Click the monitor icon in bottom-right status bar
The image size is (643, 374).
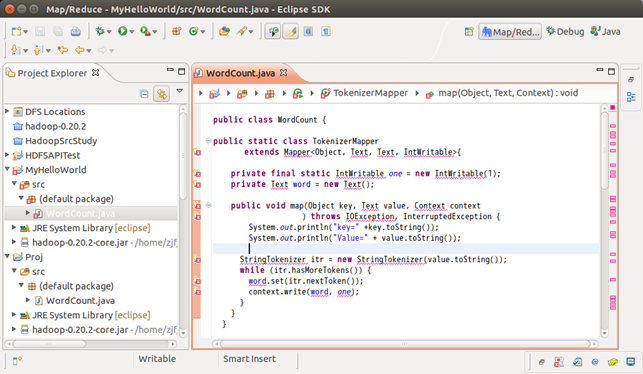tap(631, 362)
